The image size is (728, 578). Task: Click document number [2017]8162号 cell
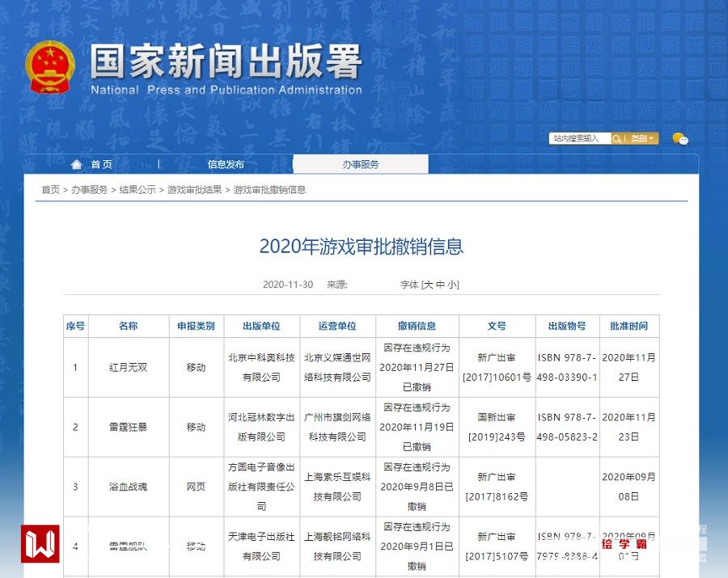pyautogui.click(x=497, y=487)
